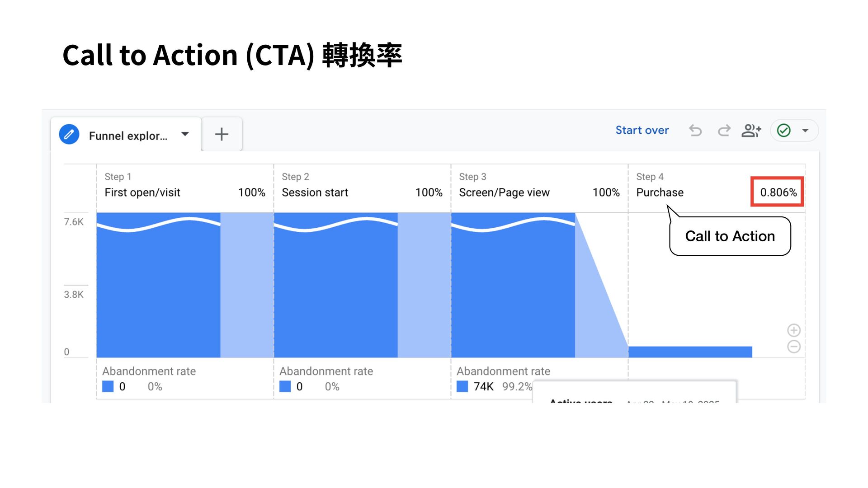
Task: Zoom out with the minus circle
Action: pyautogui.click(x=794, y=347)
